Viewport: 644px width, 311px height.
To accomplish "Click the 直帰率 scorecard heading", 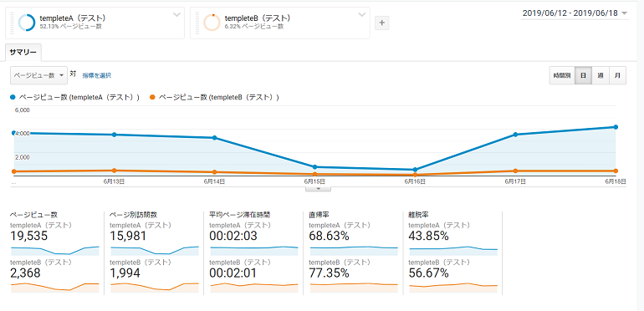I will point(319,215).
